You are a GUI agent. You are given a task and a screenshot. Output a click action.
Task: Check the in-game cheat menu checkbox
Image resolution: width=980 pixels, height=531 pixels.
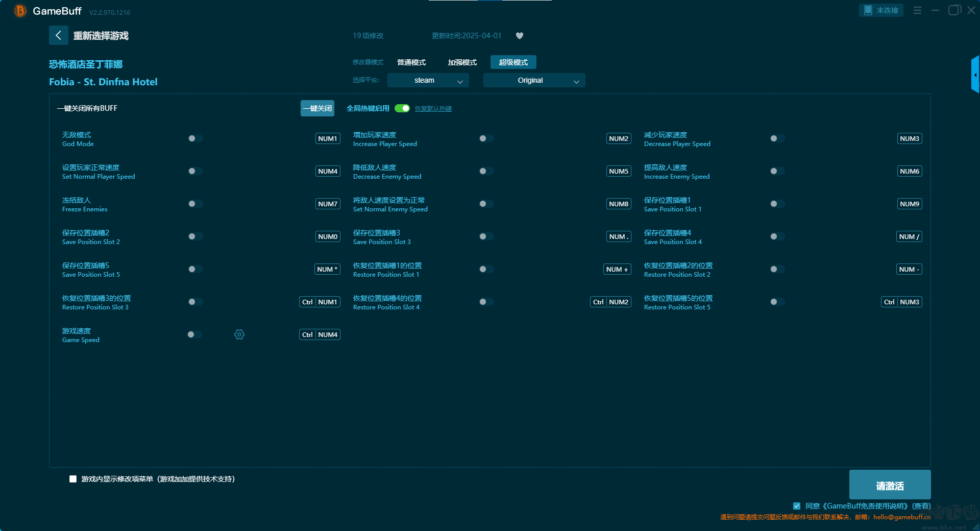73,479
